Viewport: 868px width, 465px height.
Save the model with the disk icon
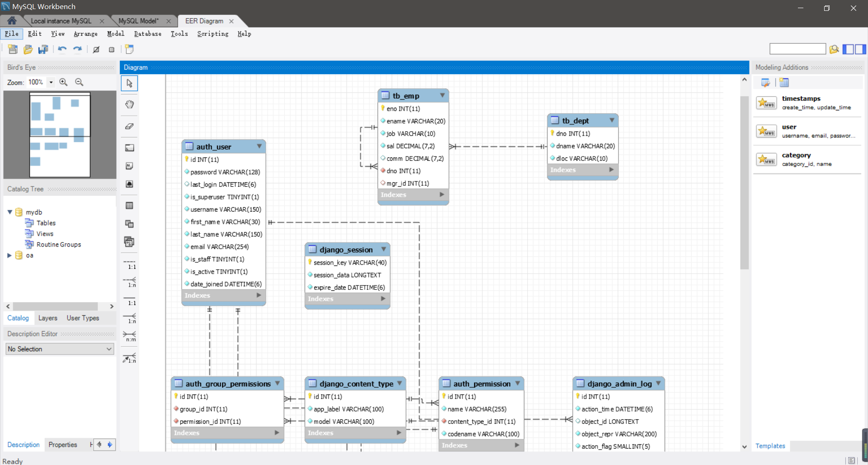43,49
